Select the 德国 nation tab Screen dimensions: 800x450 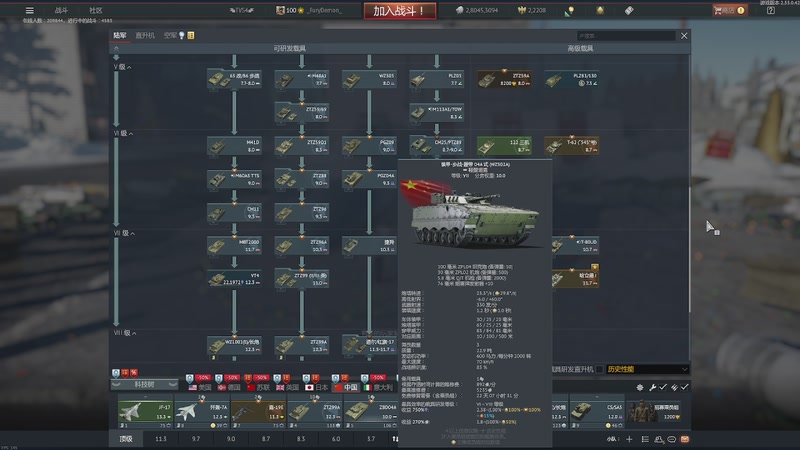point(229,387)
